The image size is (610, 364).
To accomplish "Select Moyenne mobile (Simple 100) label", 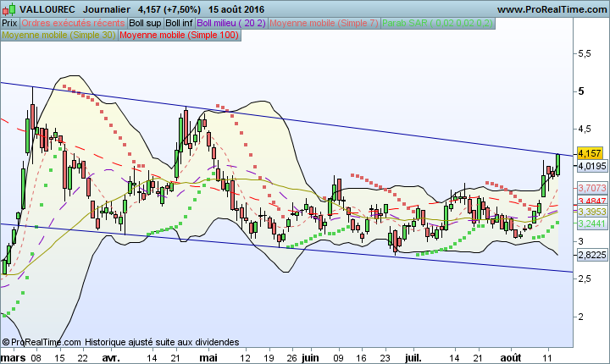I will coord(180,35).
